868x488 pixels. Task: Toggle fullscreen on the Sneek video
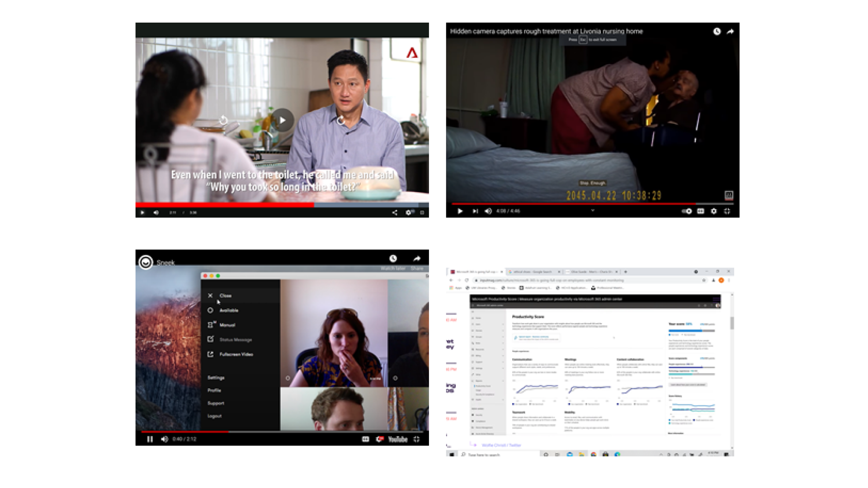coord(416,439)
